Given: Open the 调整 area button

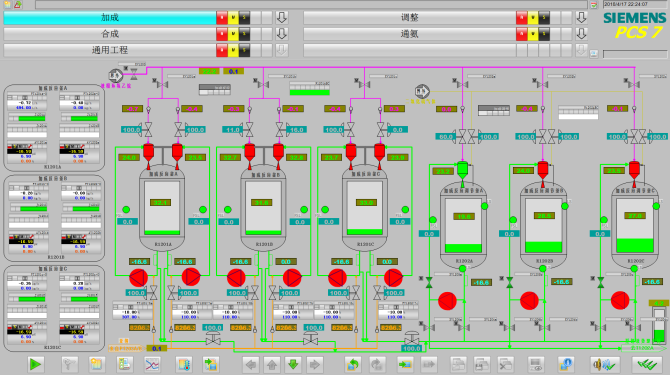Looking at the screenshot, I should pyautogui.click(x=409, y=18).
